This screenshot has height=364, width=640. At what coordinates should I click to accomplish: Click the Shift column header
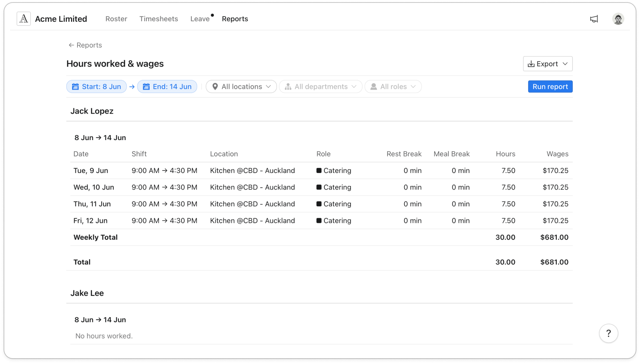[139, 154]
